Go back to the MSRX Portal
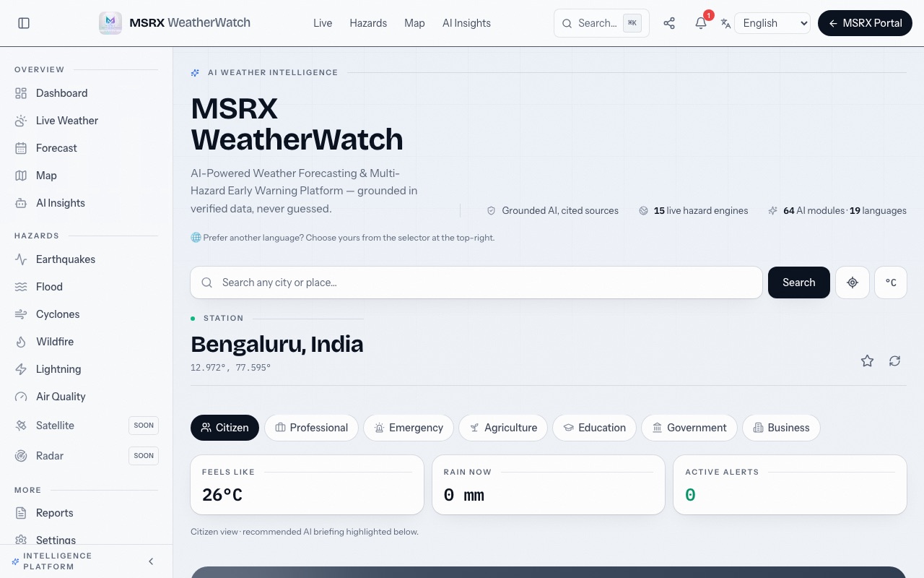Image resolution: width=924 pixels, height=578 pixels. coord(865,23)
